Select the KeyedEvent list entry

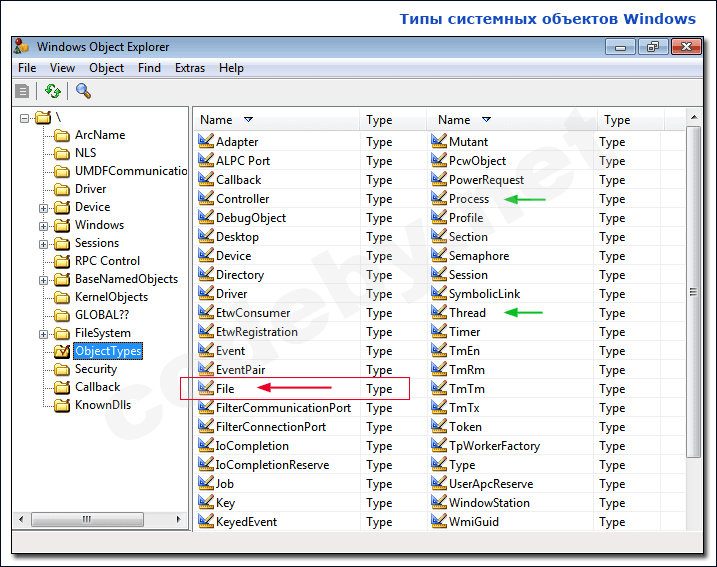coord(246,522)
